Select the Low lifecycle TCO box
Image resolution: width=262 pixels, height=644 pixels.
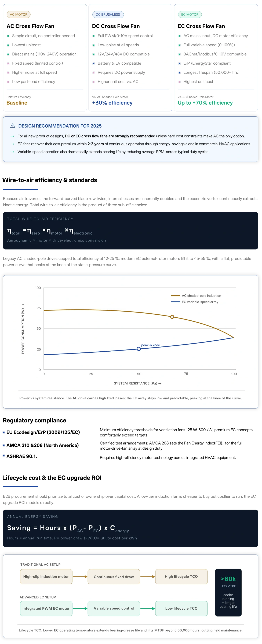[181, 608]
